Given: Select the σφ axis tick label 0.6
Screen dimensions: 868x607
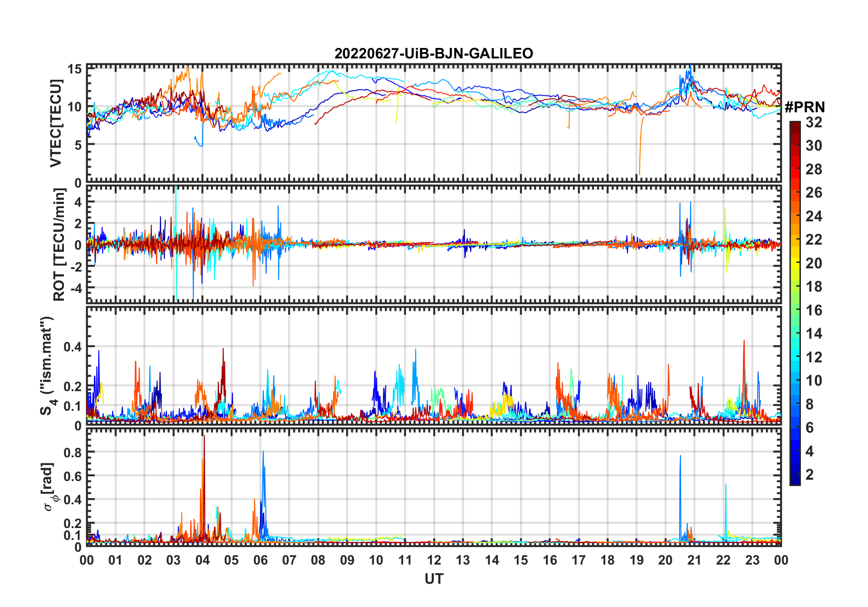Looking at the screenshot, I should [x=73, y=476].
